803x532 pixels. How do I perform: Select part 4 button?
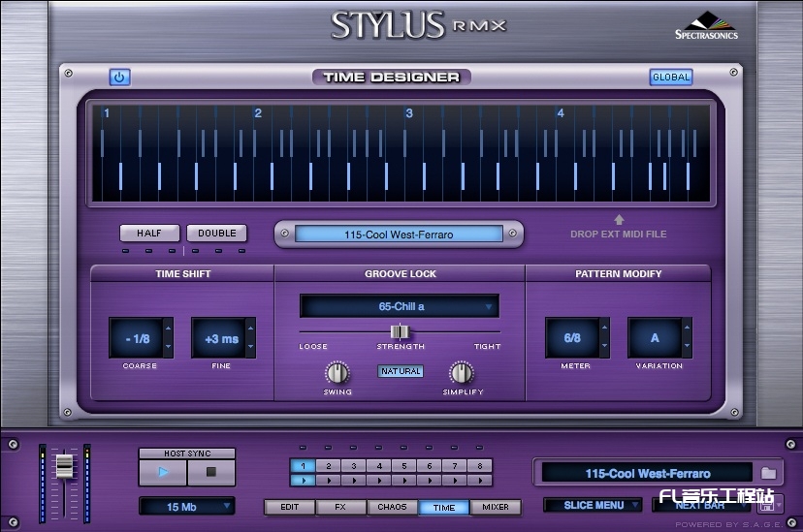(x=379, y=465)
